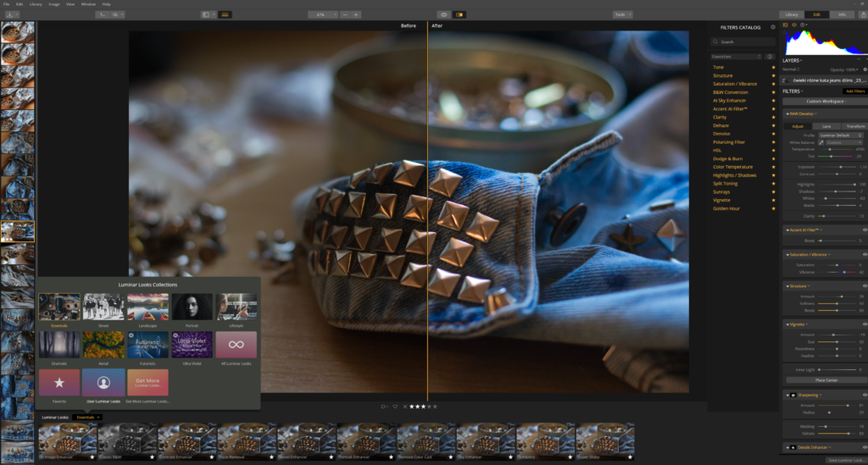Viewport: 868px width, 465px height.
Task: Reject photo with X icon below image
Action: [x=404, y=407]
